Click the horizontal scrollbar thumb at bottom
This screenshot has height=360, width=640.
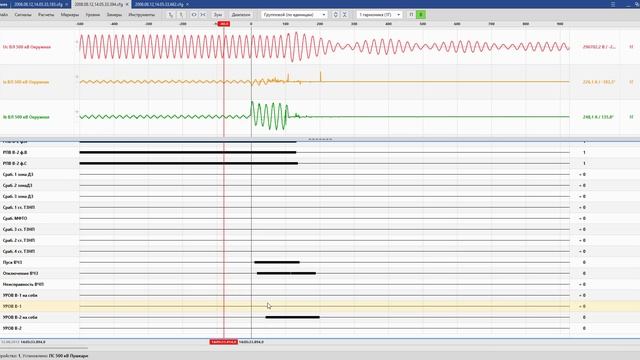[x=44, y=348]
